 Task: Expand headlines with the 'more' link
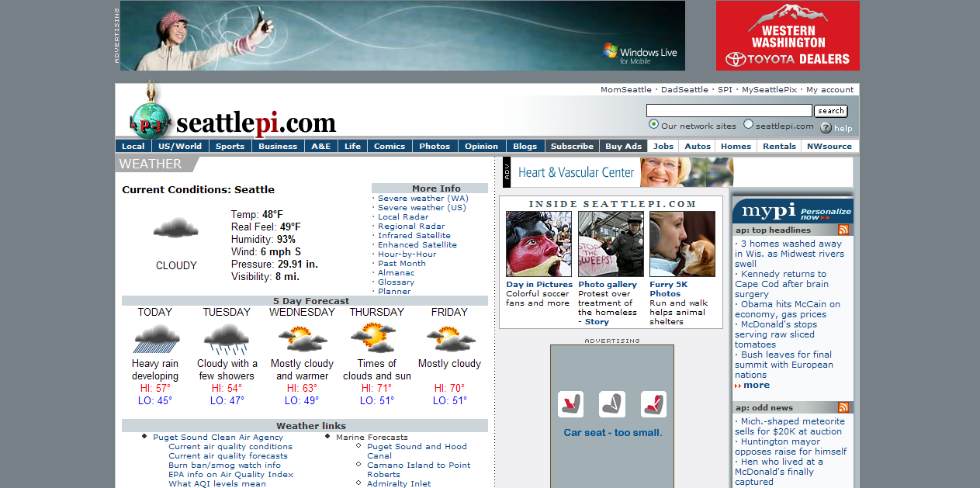[x=756, y=385]
